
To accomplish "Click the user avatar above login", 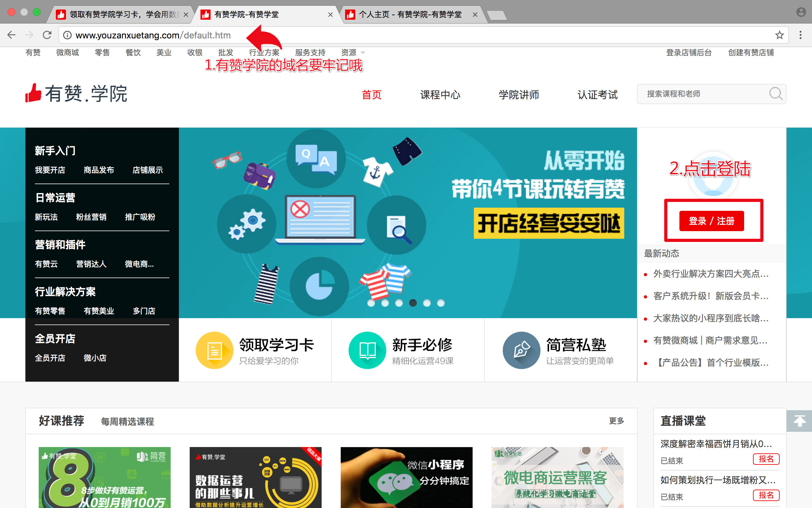I will tap(713, 175).
